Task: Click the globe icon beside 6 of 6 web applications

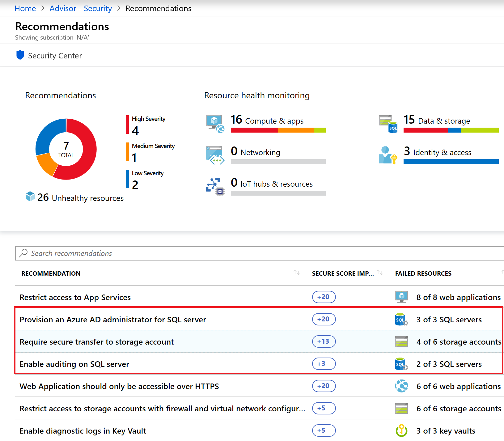Action: coord(401,386)
